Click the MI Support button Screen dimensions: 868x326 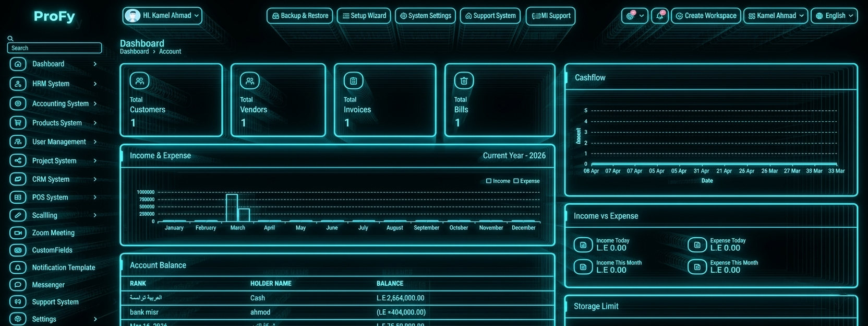tap(550, 16)
